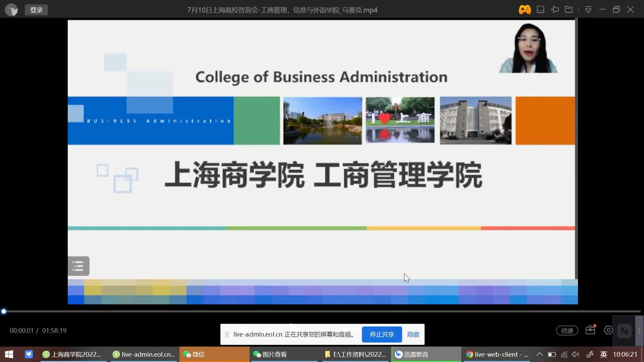Click the Xunlei player bird logo
The width and height of the screenshot is (644, 362).
coord(11,10)
